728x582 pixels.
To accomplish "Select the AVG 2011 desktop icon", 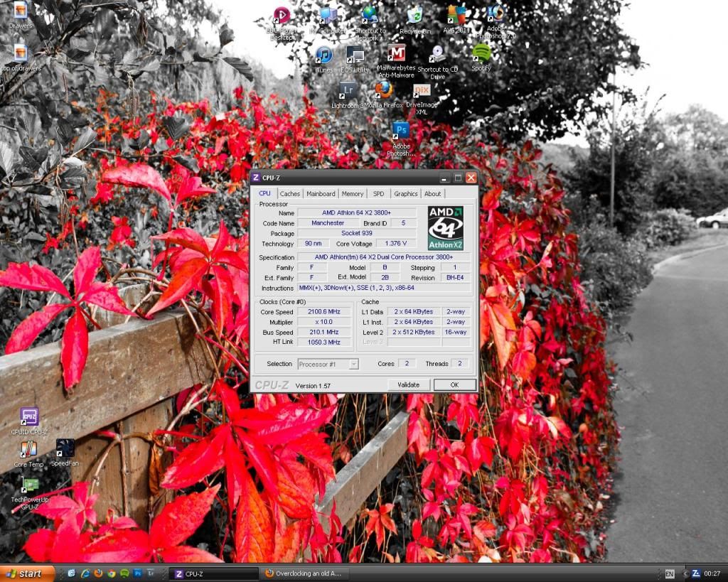I will coord(456,15).
